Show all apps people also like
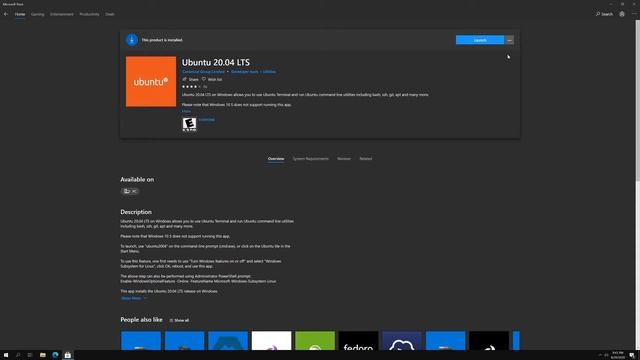 179,320
